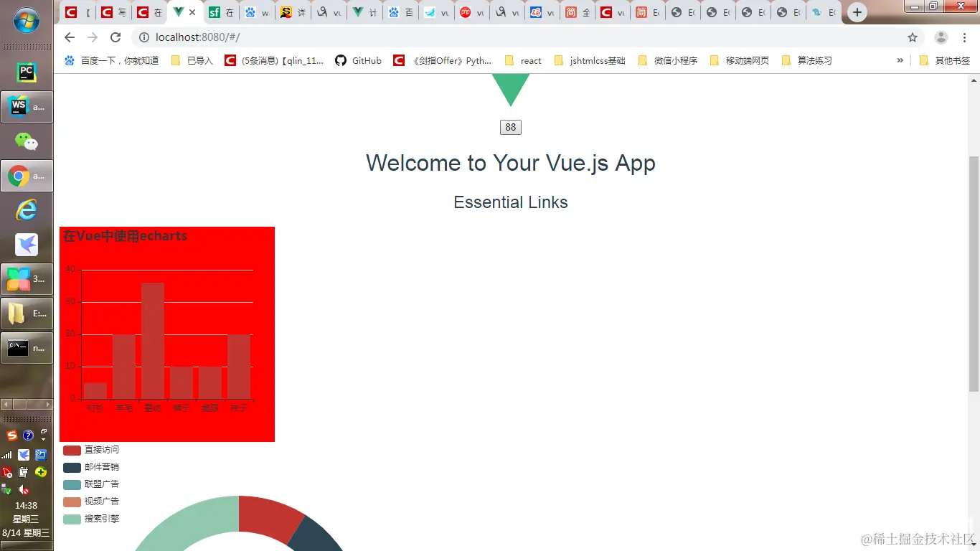Click the 88 button
Viewport: 980px width, 551px height.
tap(511, 127)
